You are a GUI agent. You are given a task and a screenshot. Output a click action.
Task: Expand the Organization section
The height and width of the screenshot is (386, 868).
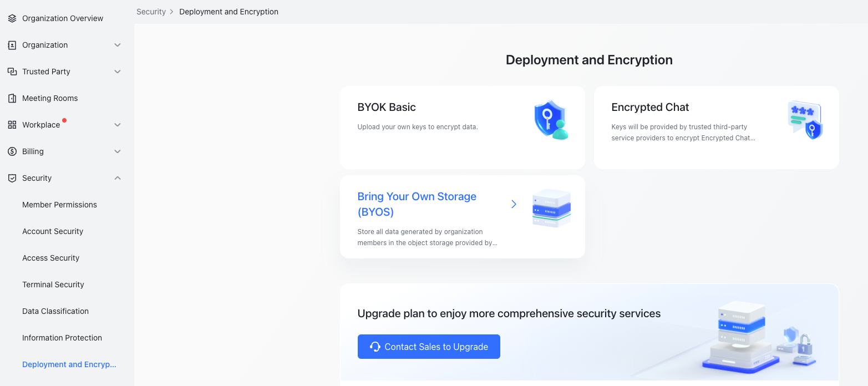117,45
